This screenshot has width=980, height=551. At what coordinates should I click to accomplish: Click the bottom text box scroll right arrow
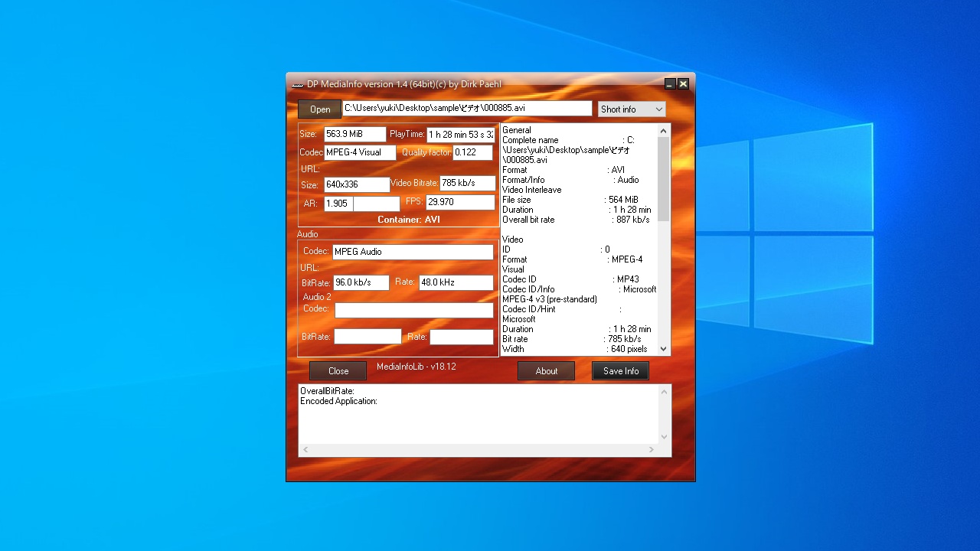click(x=652, y=450)
